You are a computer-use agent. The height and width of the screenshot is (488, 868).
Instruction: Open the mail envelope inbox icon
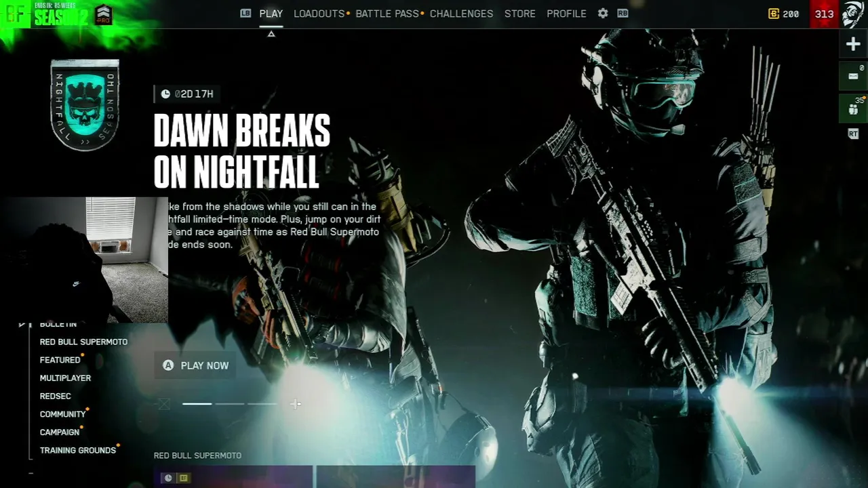[853, 76]
